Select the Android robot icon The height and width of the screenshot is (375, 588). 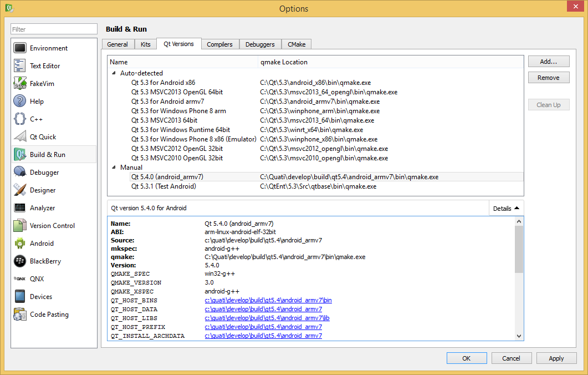[x=20, y=244]
